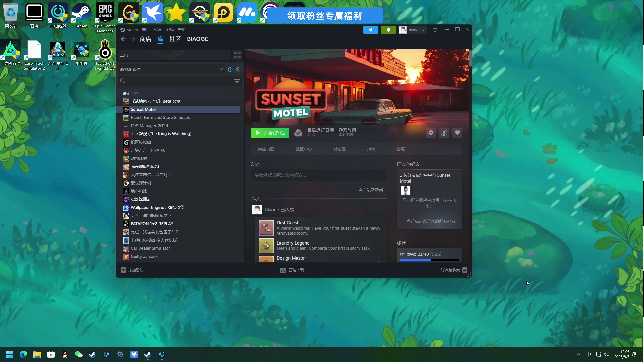Open UU加速器 desktop shortcut

pyautogui.click(x=58, y=15)
